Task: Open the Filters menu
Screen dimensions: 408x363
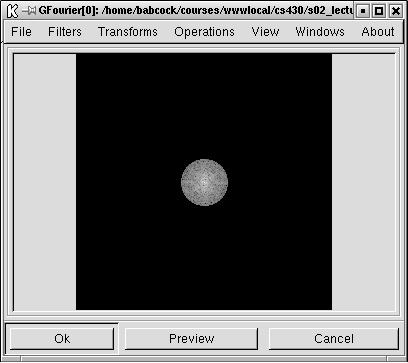Action: coord(65,32)
